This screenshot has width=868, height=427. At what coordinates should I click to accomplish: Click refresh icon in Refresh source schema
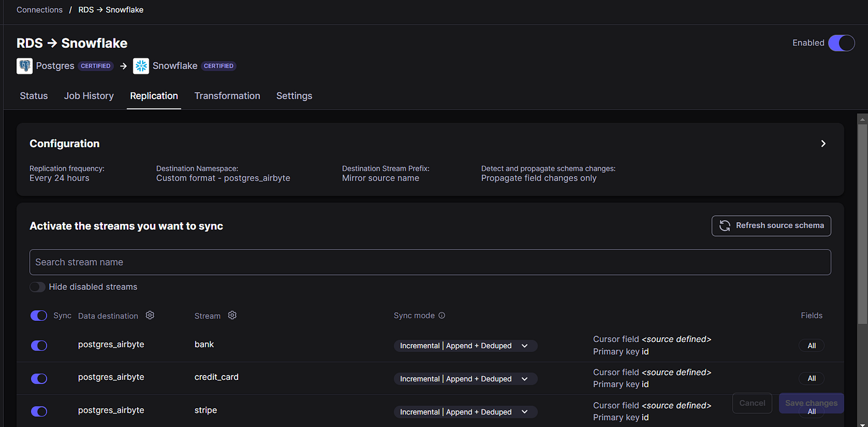tap(724, 225)
